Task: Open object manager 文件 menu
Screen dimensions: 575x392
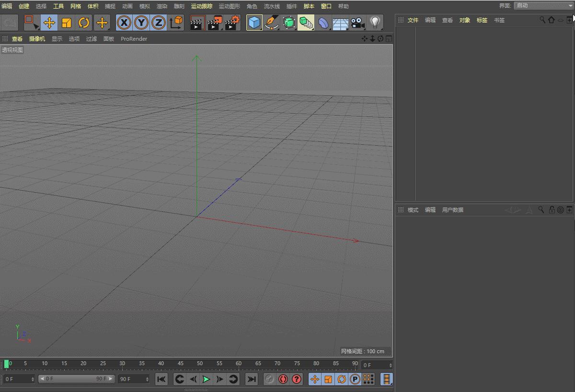Action: tap(413, 20)
